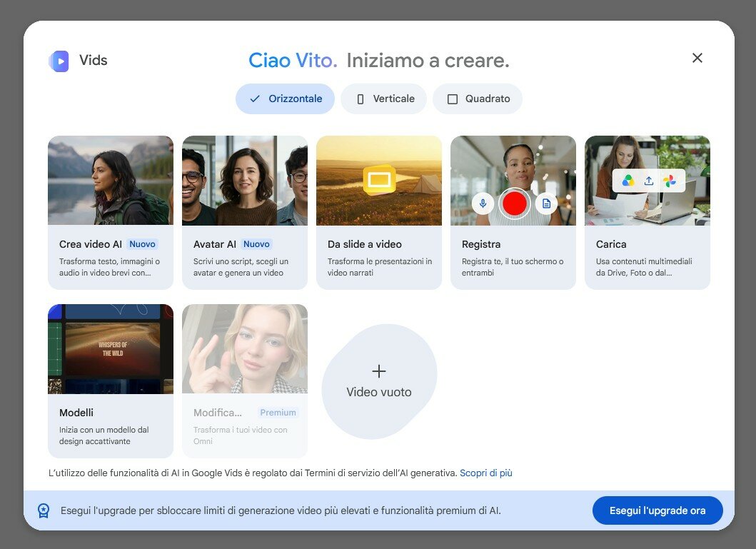Click the Nuovo badge on Crea video AI
Image resolution: width=756 pixels, height=549 pixels.
pos(142,244)
